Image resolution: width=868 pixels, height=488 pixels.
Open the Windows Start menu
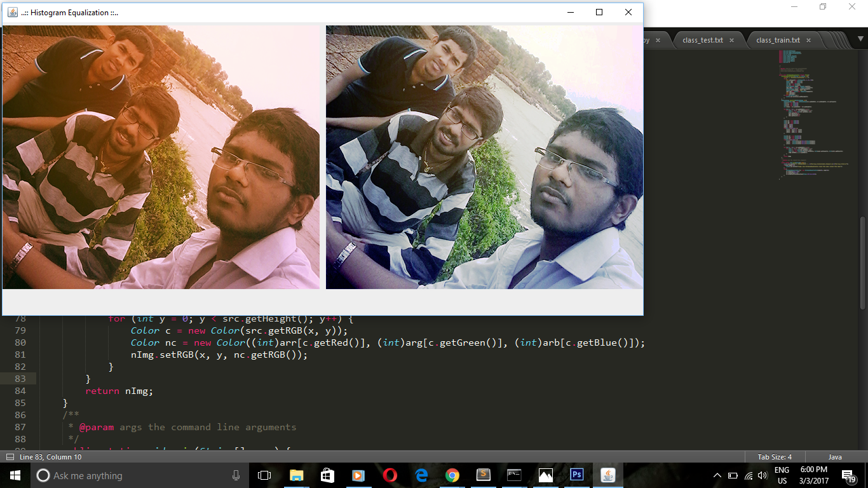coord(15,475)
